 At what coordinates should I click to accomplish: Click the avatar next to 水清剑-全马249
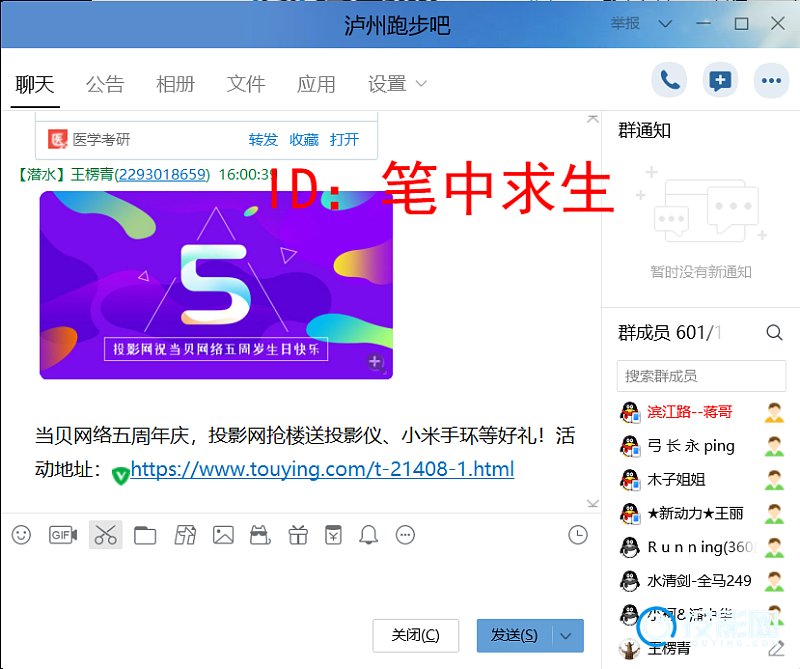tap(630, 581)
